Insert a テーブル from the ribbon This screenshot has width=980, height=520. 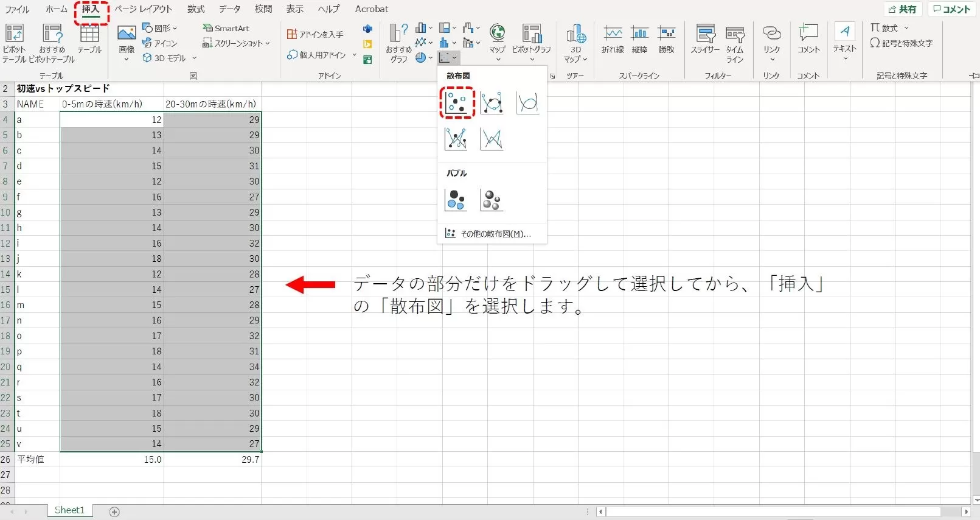(x=89, y=40)
